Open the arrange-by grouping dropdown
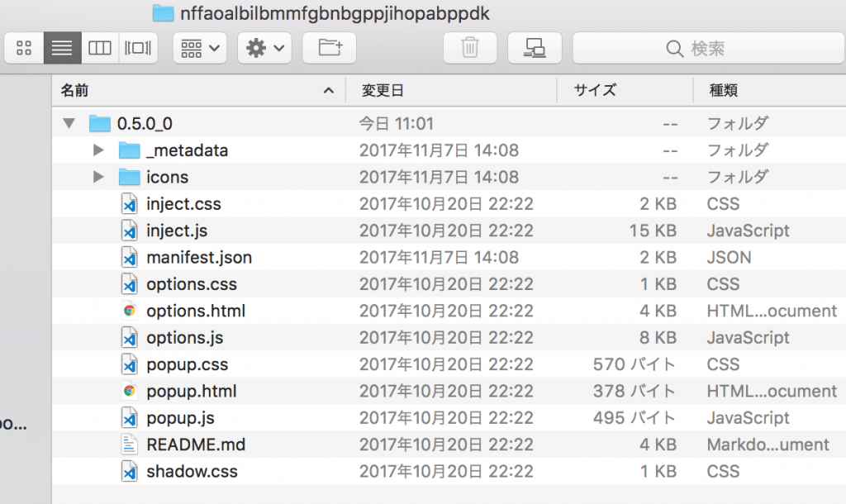The height and width of the screenshot is (504, 846). (x=200, y=48)
